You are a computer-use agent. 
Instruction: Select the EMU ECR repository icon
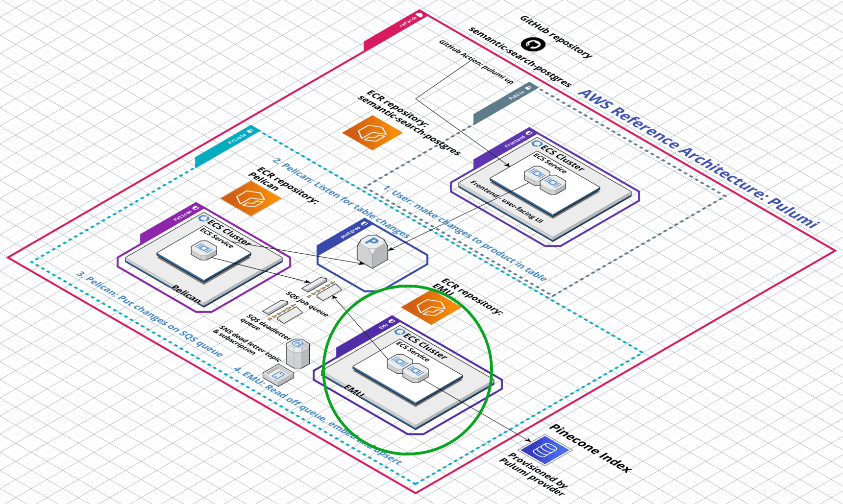pos(431,309)
